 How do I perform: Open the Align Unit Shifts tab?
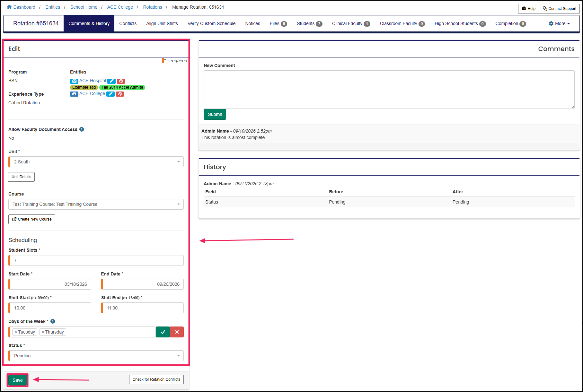click(x=162, y=23)
